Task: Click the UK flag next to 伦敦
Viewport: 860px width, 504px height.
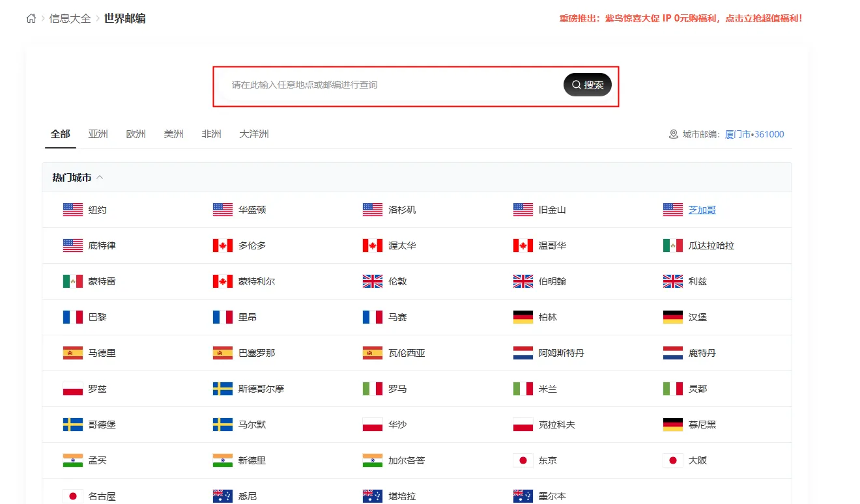Action: [x=373, y=281]
